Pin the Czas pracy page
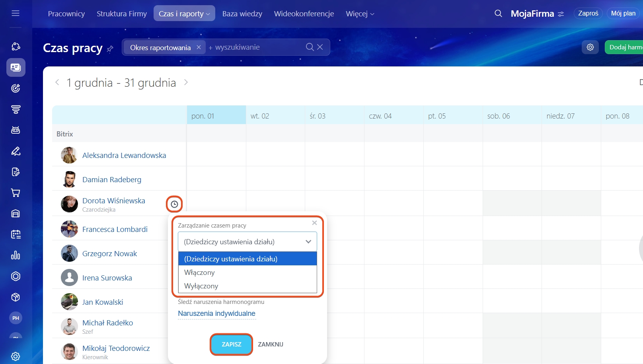This screenshot has width=643, height=364. 110,49
